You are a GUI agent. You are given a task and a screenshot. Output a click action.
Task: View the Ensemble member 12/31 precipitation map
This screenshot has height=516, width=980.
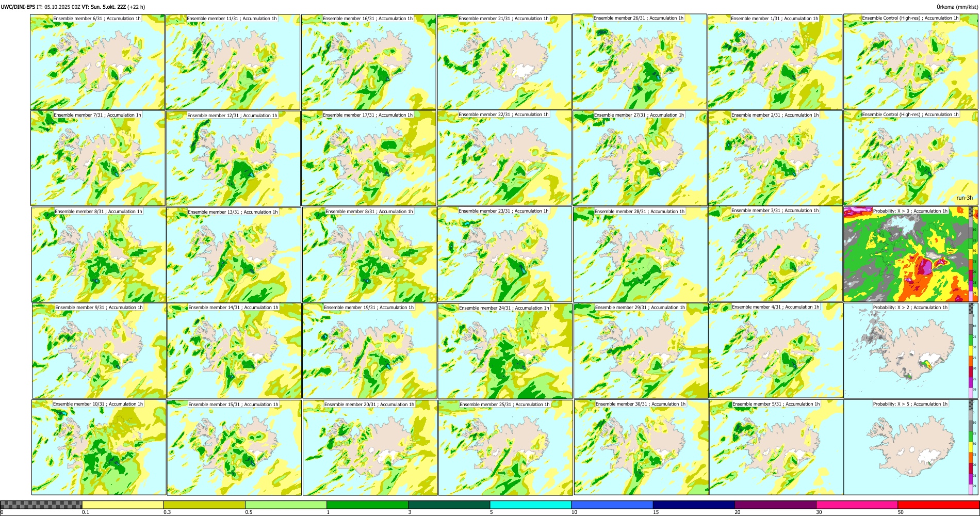tap(233, 158)
